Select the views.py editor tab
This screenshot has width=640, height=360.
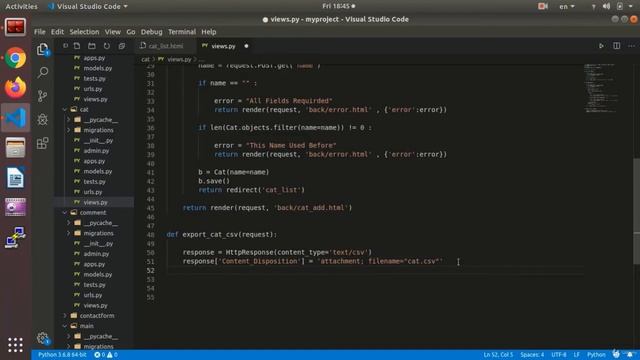click(223, 46)
